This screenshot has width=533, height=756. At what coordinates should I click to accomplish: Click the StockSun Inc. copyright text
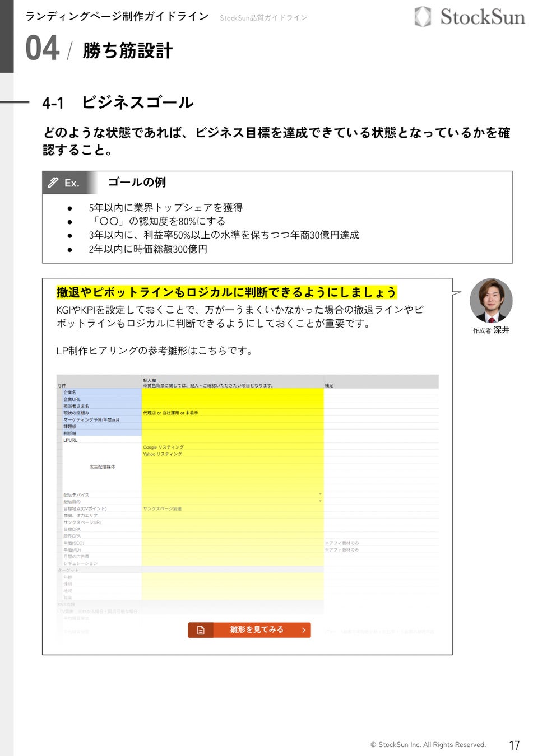point(428,745)
